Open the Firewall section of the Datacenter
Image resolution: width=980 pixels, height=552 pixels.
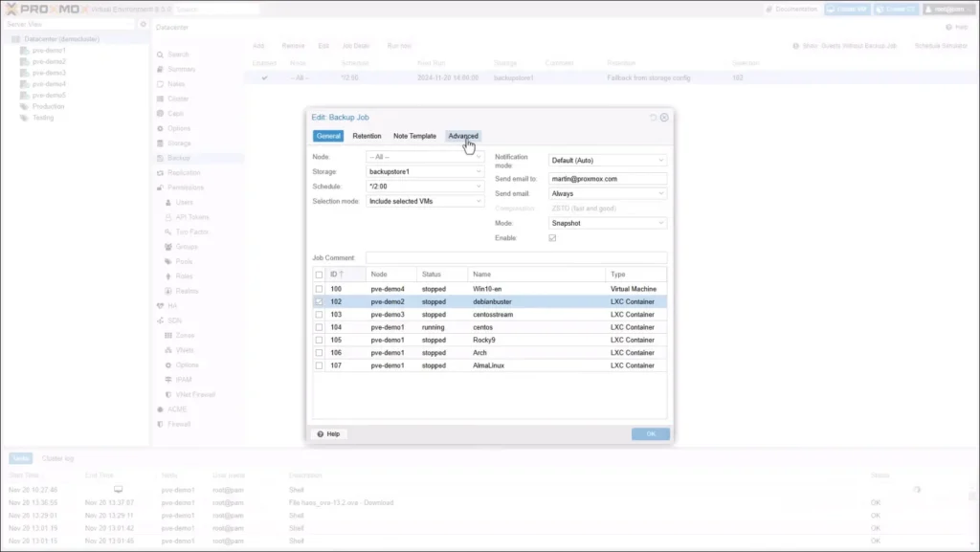click(178, 424)
